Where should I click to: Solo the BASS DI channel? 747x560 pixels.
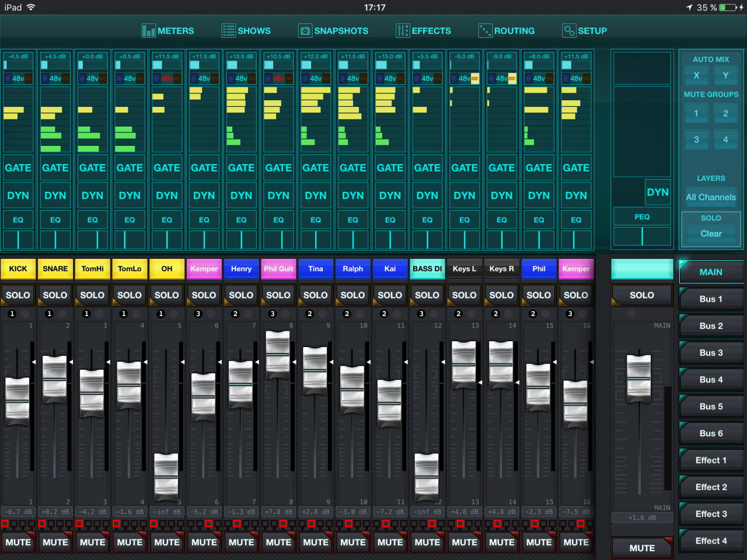click(427, 295)
